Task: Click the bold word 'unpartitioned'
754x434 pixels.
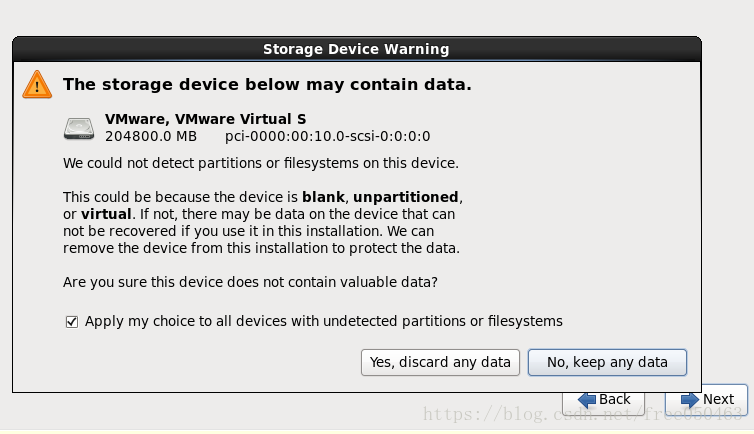Action: tap(405, 197)
